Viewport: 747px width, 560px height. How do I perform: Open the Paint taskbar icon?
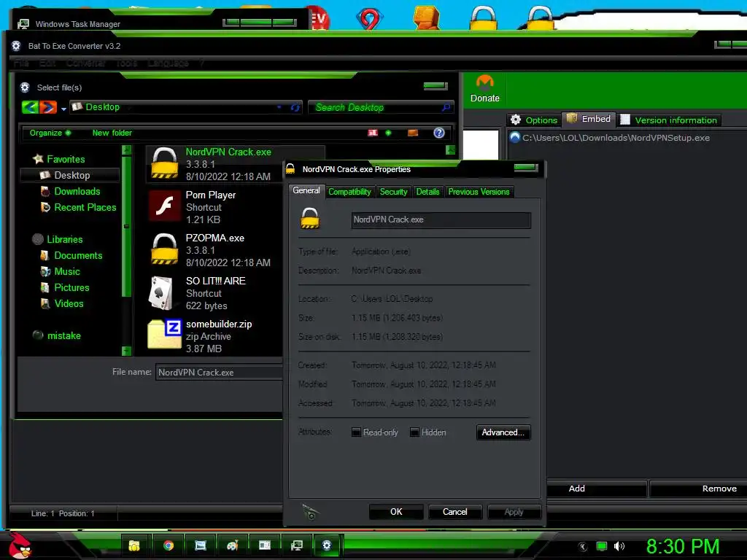point(233,545)
